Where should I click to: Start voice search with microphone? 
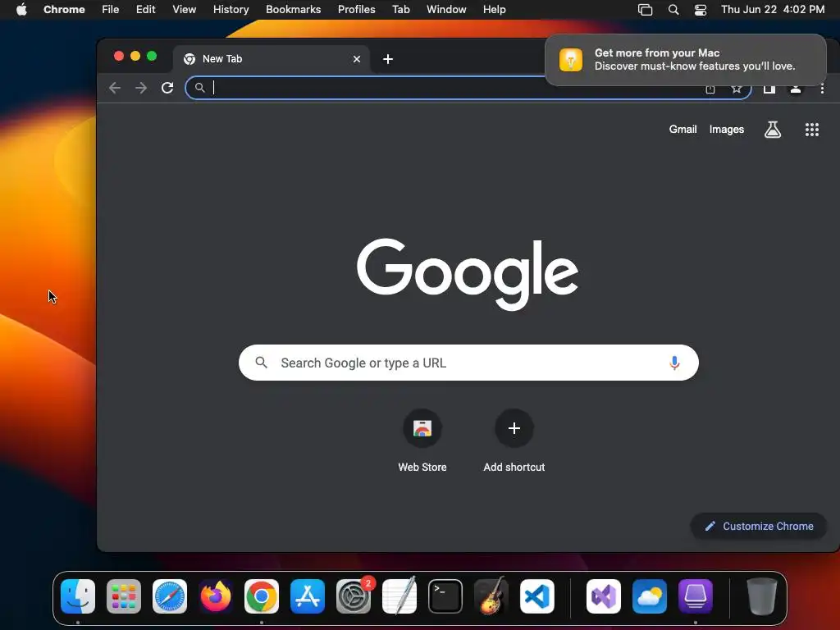(674, 363)
